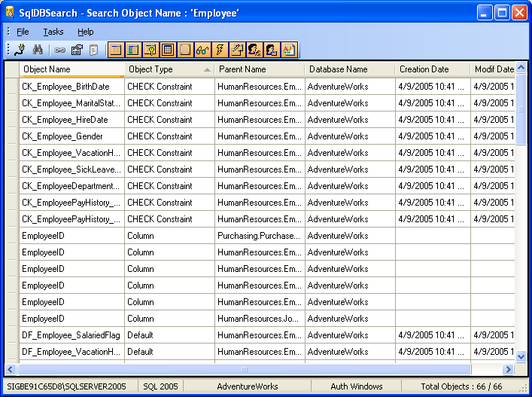This screenshot has height=397, width=532.
Task: Open the File menu
Action: (23, 32)
